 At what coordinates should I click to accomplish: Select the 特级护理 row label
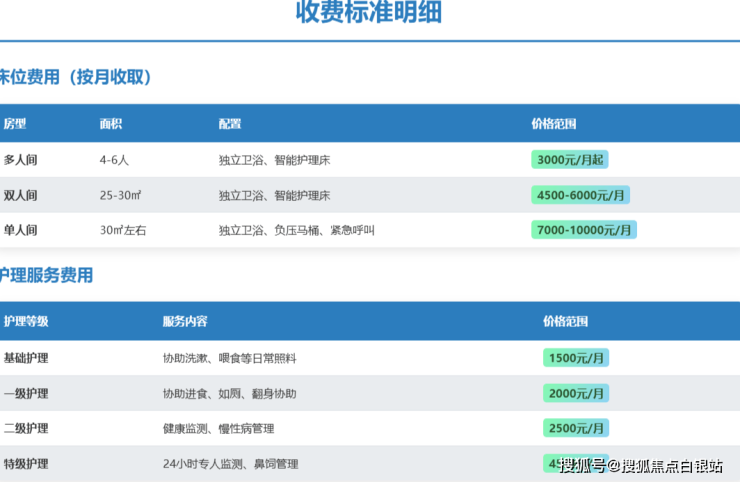click(x=26, y=464)
